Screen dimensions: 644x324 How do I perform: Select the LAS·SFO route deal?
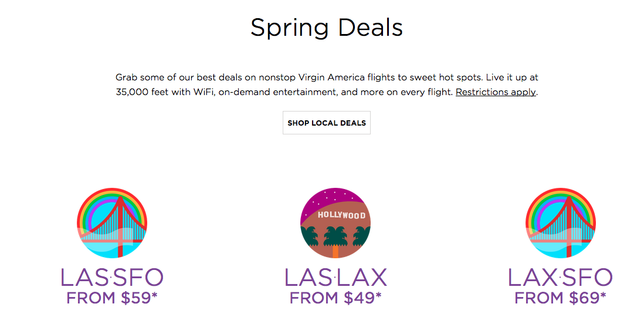[112, 277]
